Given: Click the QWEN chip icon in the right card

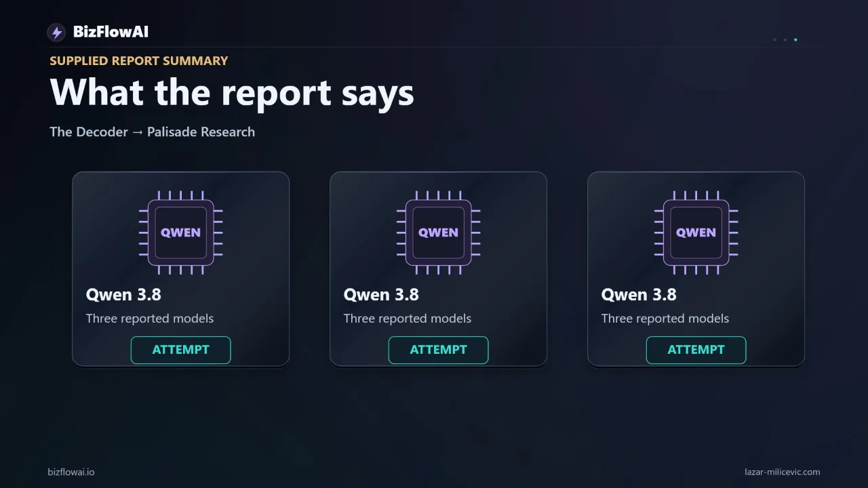Looking at the screenshot, I should tap(696, 232).
